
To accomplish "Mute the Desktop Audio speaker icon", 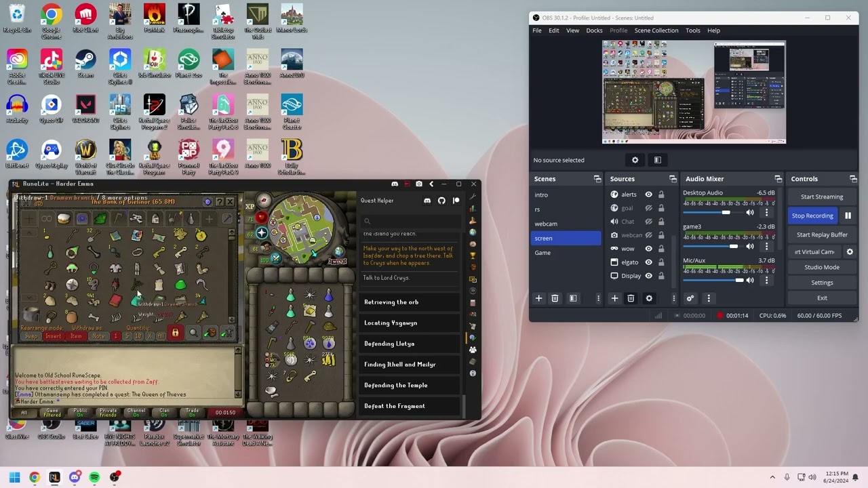I will point(750,213).
